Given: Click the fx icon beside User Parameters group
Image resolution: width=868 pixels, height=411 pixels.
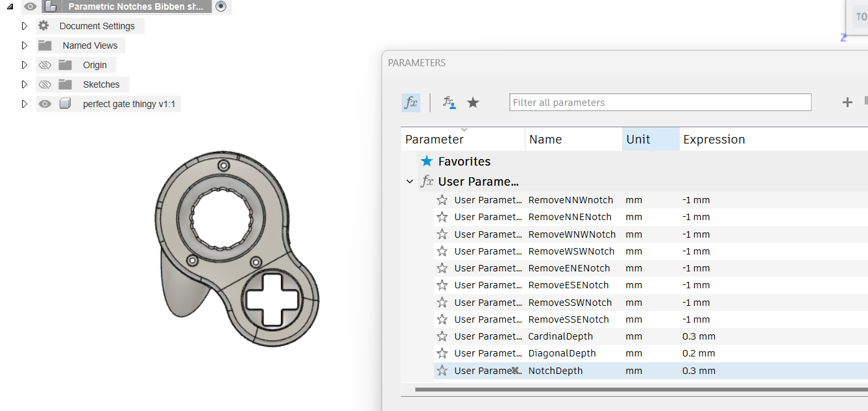Looking at the screenshot, I should point(427,181).
